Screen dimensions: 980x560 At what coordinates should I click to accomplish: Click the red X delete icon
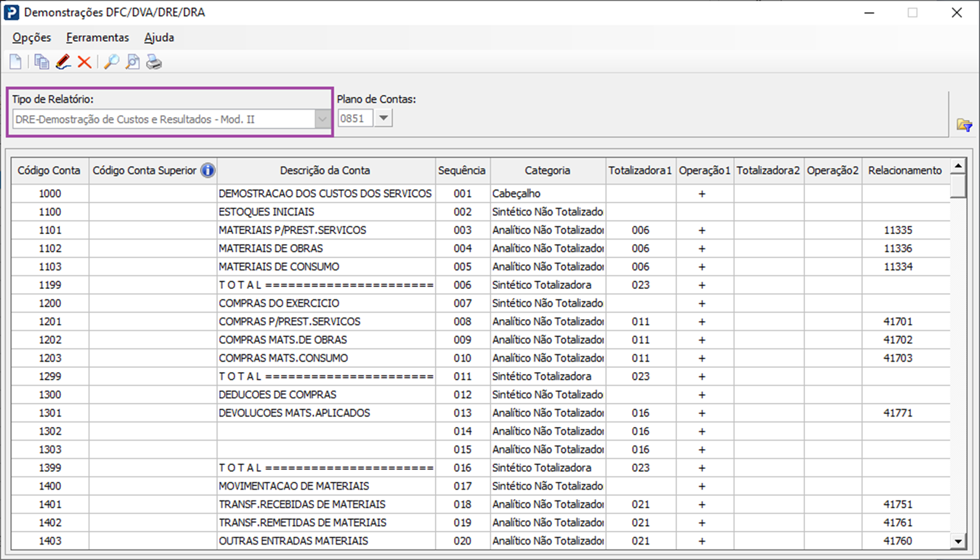click(84, 62)
